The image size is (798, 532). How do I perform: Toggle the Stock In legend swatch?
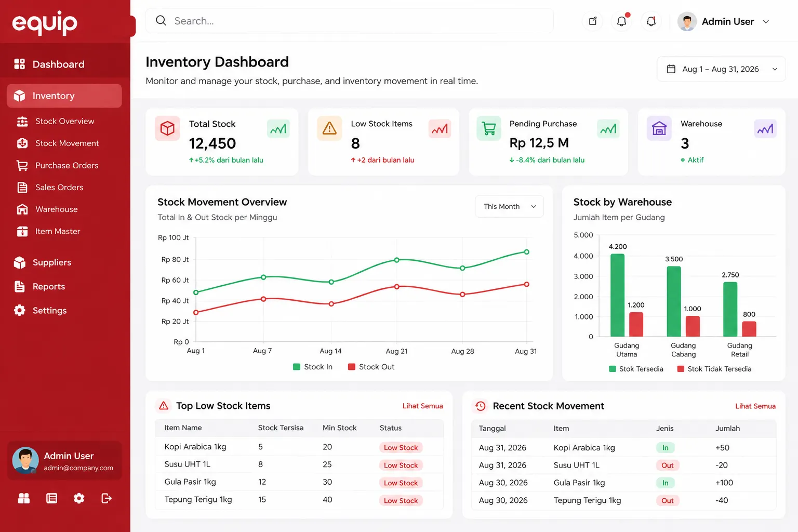point(297,367)
